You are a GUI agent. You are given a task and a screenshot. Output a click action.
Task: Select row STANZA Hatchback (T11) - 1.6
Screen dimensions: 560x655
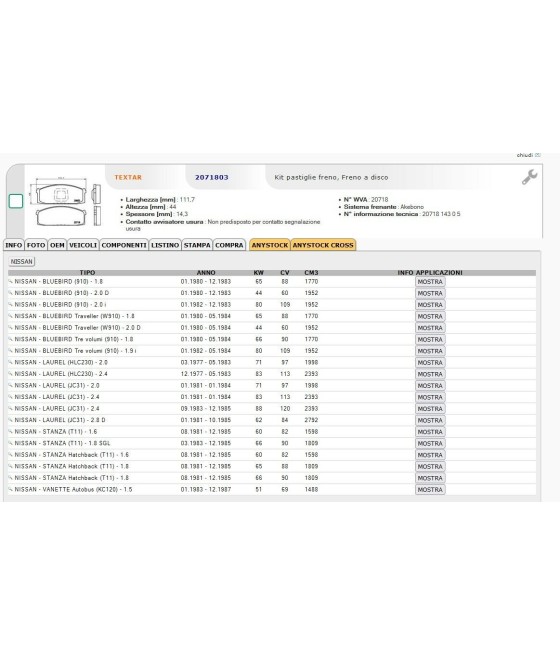(272, 454)
